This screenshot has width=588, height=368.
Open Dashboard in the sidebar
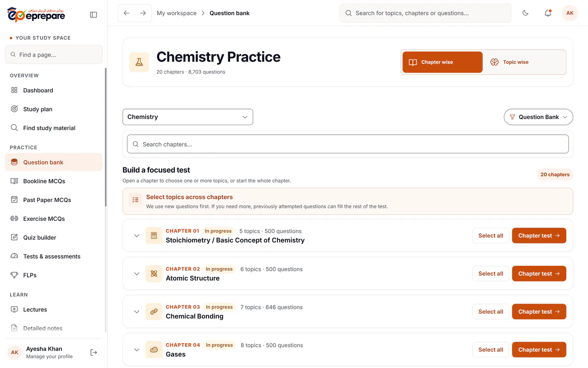[x=54, y=90]
